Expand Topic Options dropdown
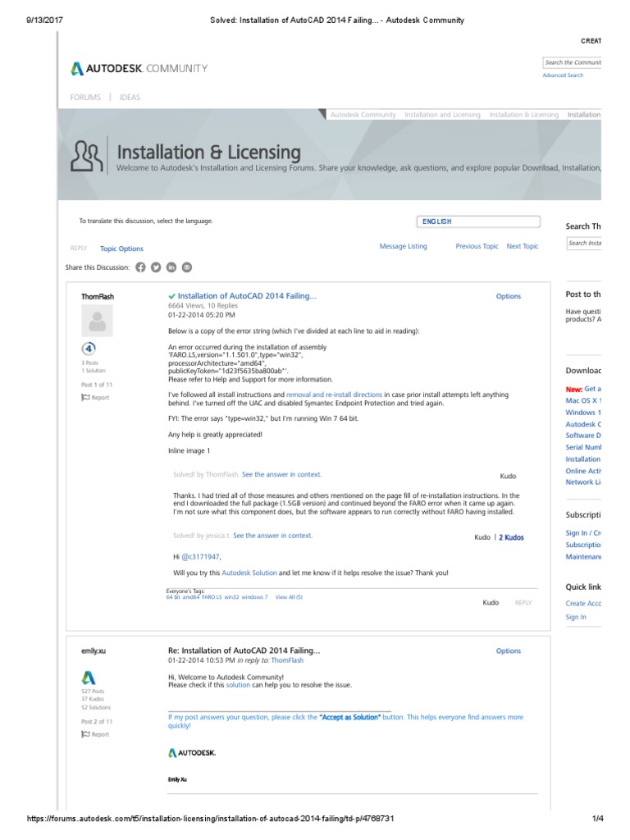This screenshot has height=840, width=630. pos(121,249)
